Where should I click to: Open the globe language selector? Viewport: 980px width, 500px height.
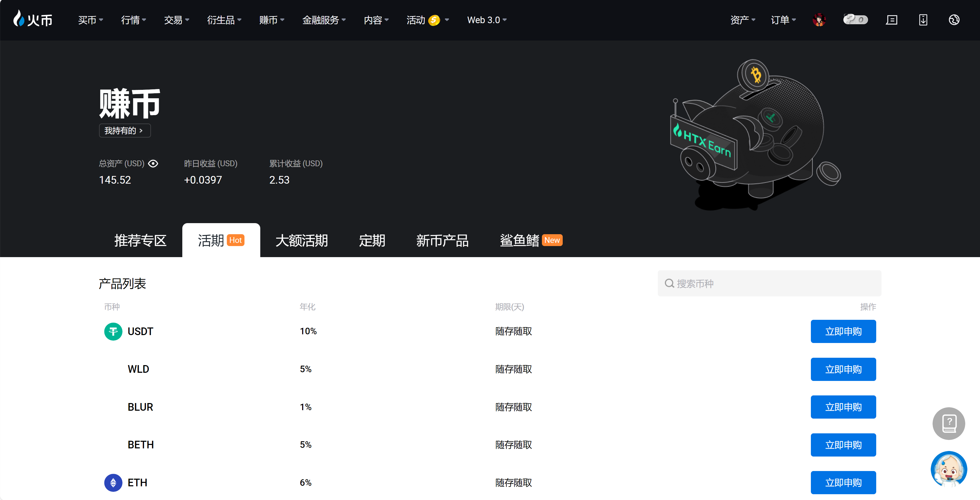point(954,20)
